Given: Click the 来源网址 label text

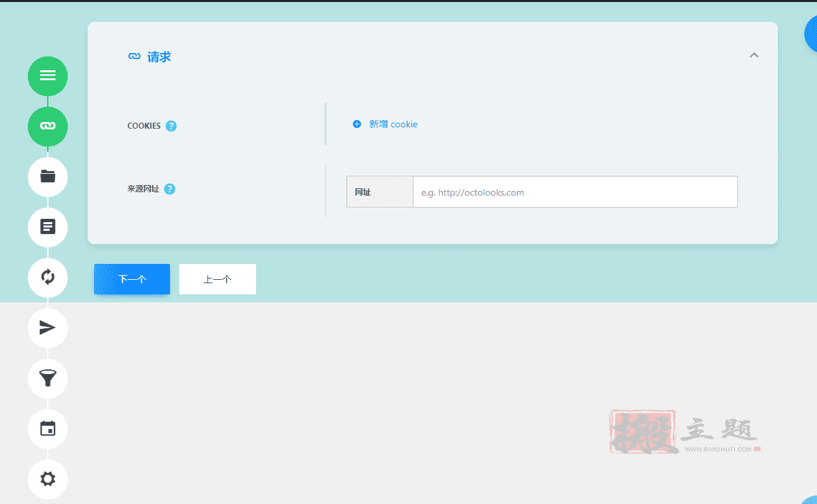Looking at the screenshot, I should pyautogui.click(x=143, y=189).
